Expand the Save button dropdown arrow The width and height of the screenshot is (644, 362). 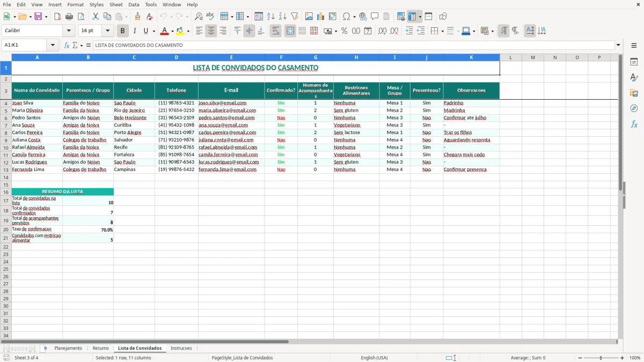coord(46,17)
